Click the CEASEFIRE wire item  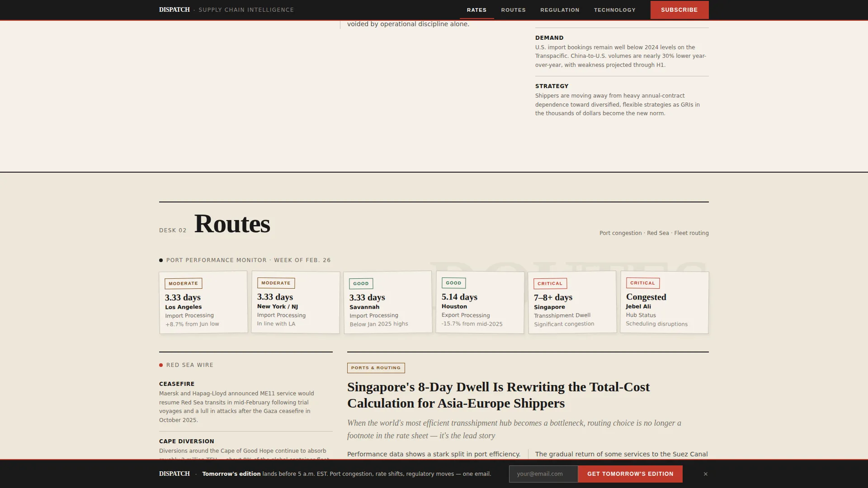pos(245,402)
